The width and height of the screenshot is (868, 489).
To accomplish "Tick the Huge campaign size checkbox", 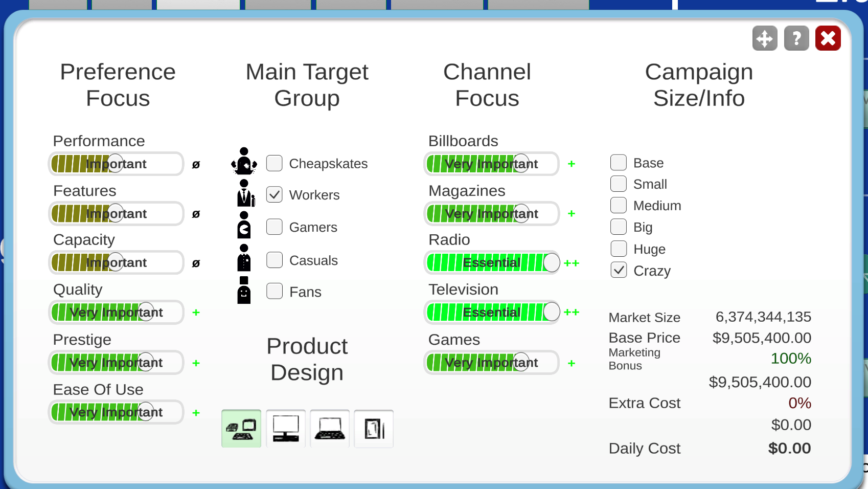I will click(619, 249).
